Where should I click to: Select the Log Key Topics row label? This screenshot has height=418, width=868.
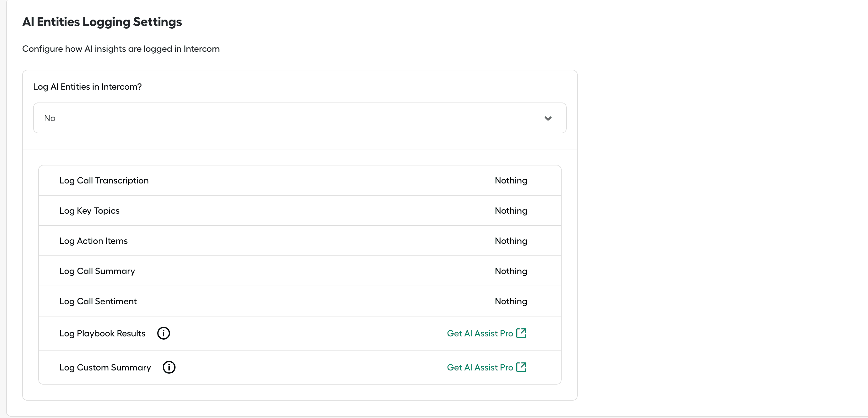pyautogui.click(x=89, y=210)
